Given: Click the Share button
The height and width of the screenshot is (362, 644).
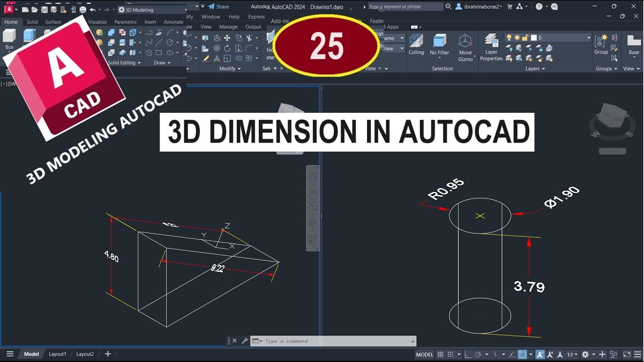Looking at the screenshot, I should 218,7.
